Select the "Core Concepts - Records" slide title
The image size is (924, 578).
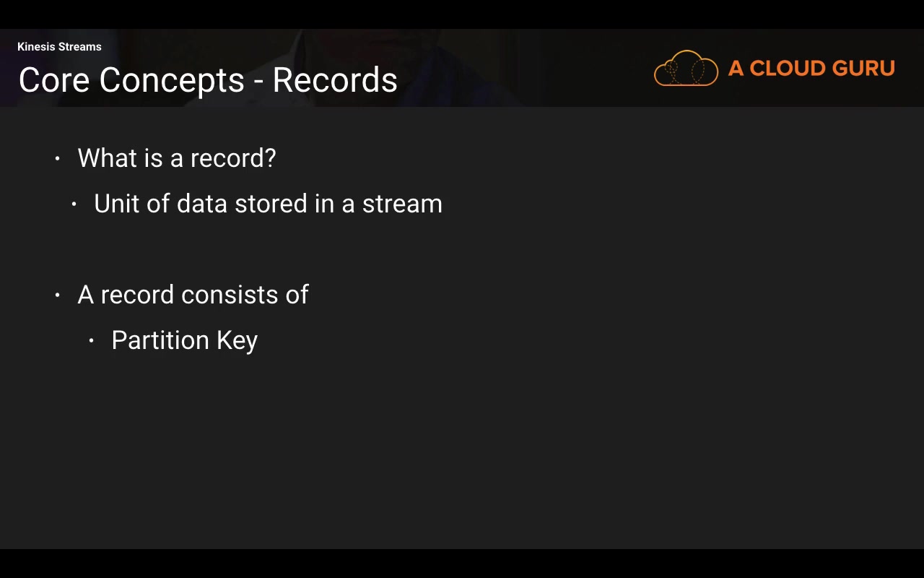208,79
